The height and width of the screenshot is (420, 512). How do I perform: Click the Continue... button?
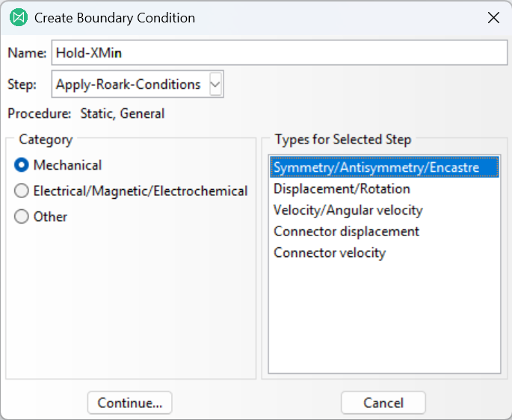tap(129, 403)
